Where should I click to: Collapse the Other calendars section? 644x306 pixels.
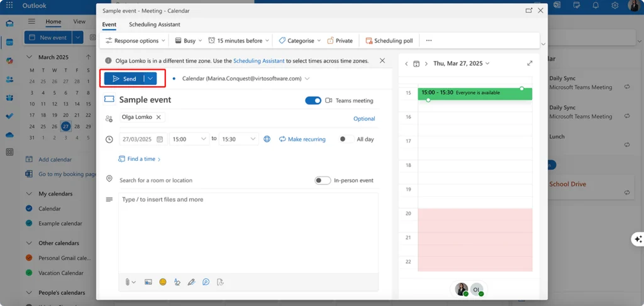point(29,243)
